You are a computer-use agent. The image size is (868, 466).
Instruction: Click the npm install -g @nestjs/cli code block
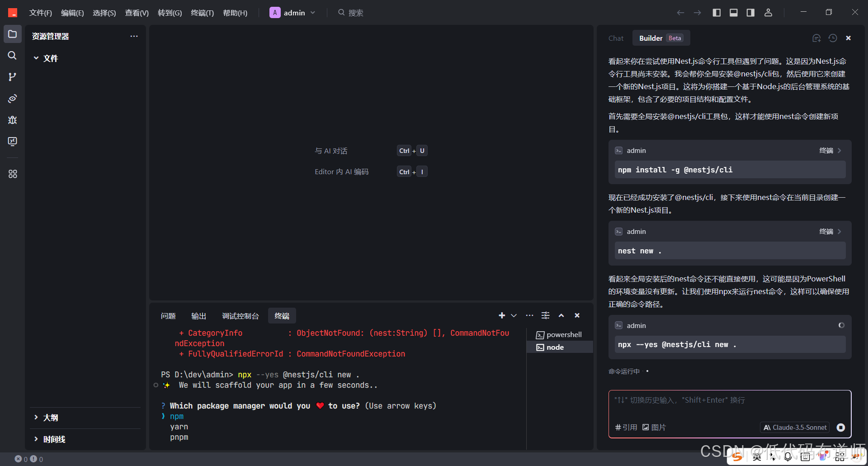point(730,170)
